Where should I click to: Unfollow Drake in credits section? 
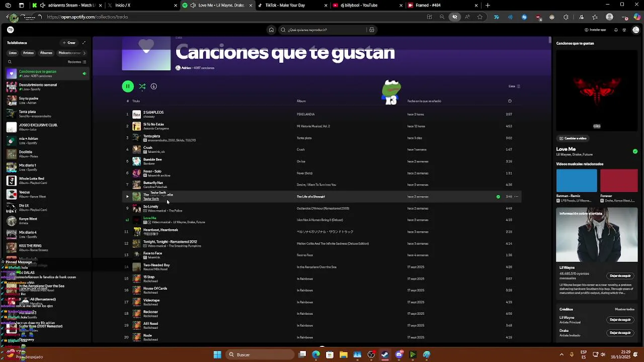(620, 332)
